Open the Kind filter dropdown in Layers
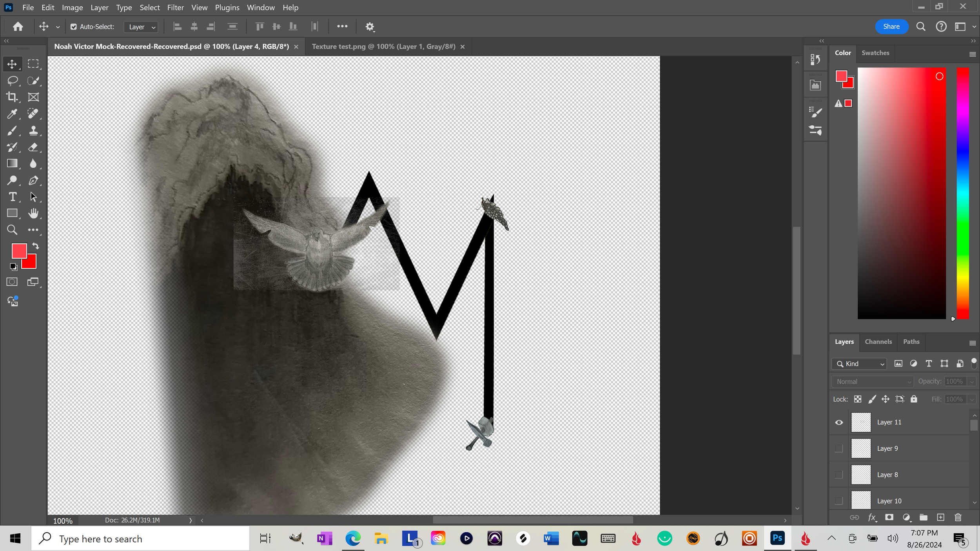 (860, 364)
